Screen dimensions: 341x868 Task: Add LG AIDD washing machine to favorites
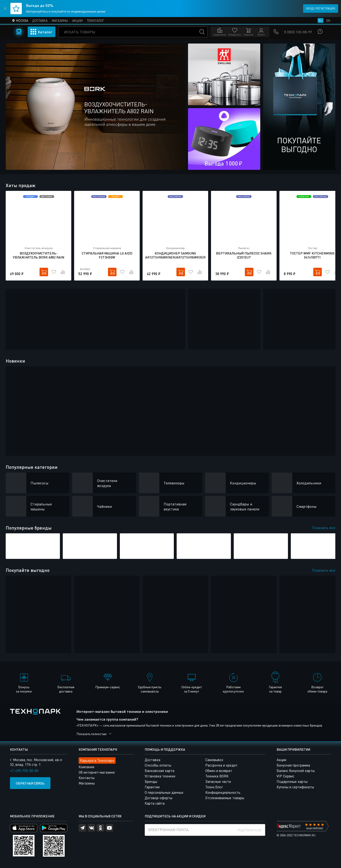[x=122, y=272]
